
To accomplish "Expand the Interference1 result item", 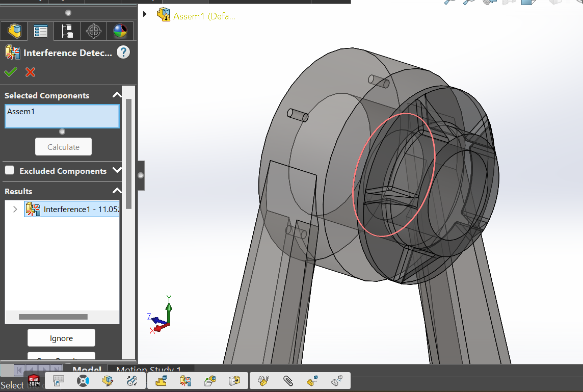I will click(15, 209).
